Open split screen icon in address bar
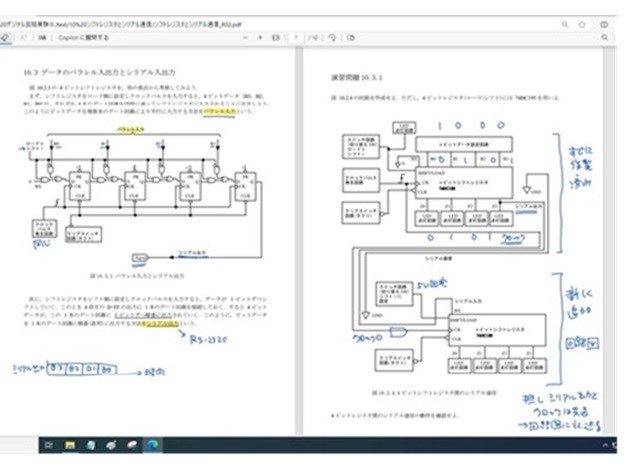The image size is (626, 469). tap(604, 24)
